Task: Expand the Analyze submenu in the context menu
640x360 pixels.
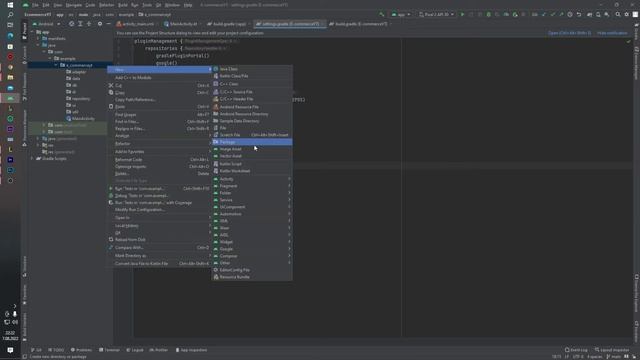Action: pos(159,136)
